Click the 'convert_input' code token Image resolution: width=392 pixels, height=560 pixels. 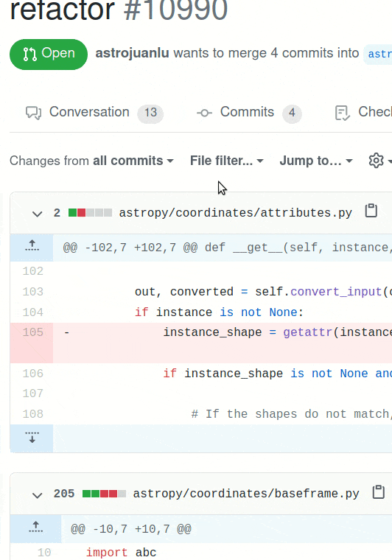pyautogui.click(x=336, y=292)
